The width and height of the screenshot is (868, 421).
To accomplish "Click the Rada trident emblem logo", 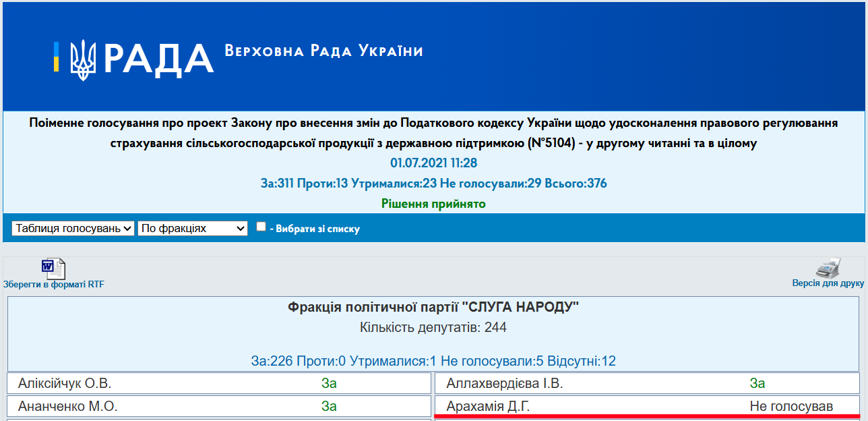I will pos(83,59).
